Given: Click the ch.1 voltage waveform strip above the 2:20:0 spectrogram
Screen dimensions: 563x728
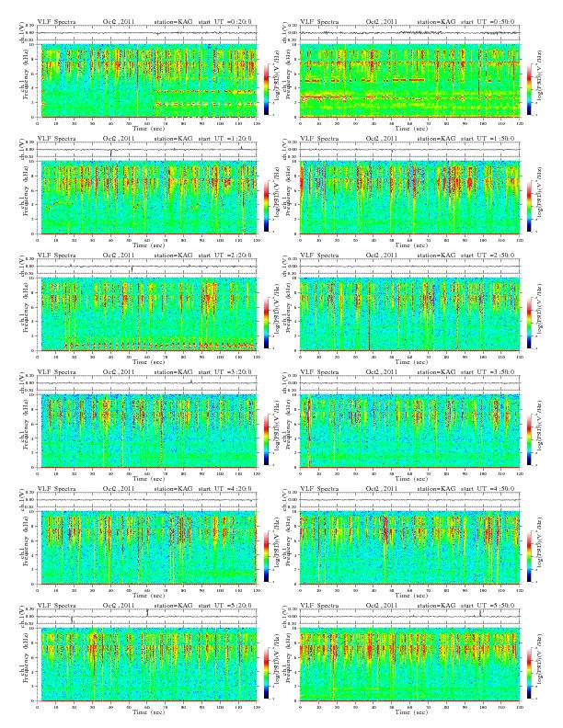Looking at the screenshot, I should [x=147, y=267].
